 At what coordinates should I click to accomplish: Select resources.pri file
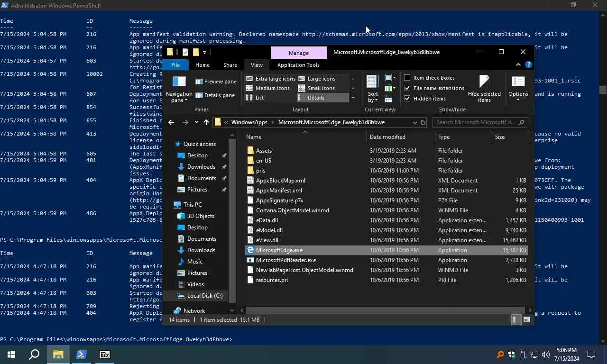pos(386,280)
